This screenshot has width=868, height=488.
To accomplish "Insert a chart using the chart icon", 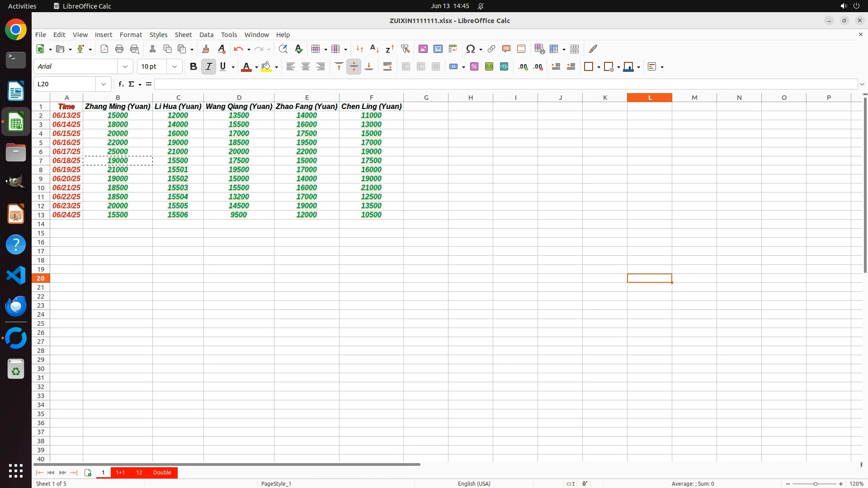I will [x=438, y=49].
